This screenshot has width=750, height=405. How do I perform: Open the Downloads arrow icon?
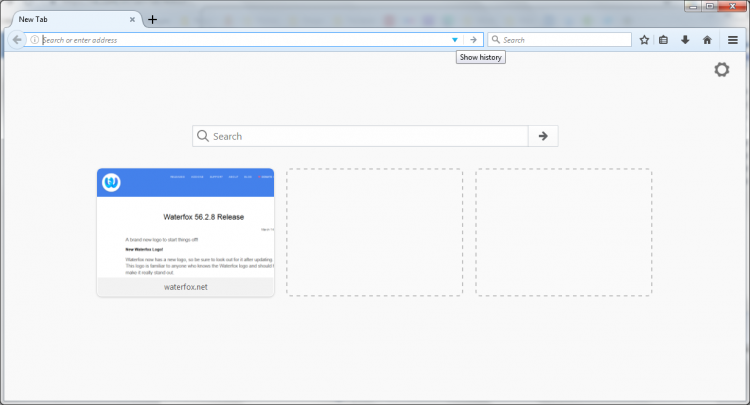685,40
